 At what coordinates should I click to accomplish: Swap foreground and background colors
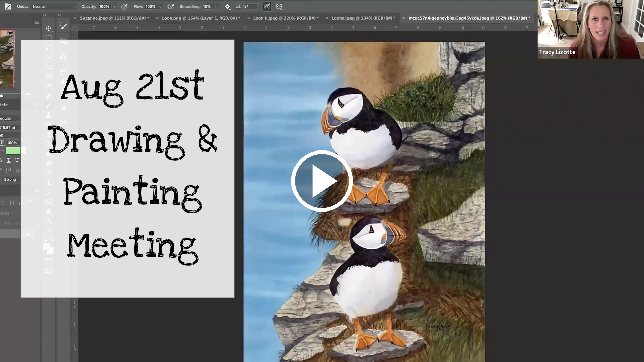(51, 239)
